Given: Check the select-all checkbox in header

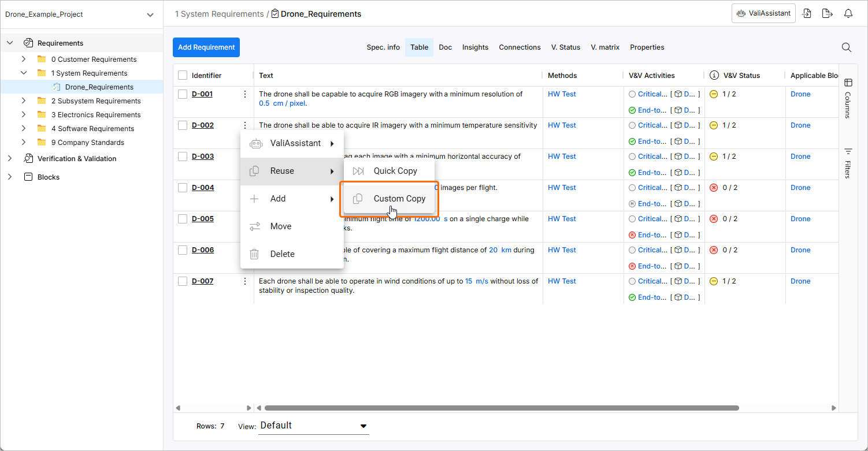Looking at the screenshot, I should click(x=183, y=76).
